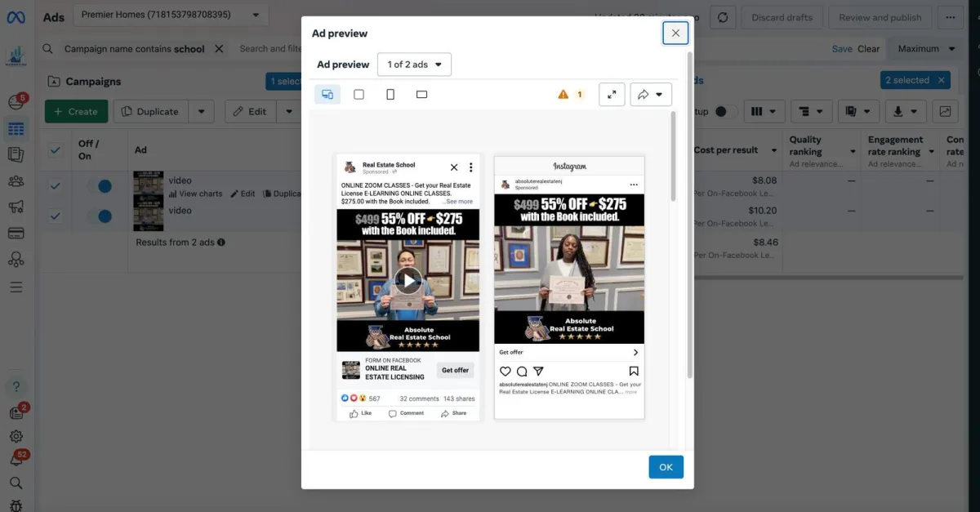Open the Reports dropdown in Ads toolbar
Screen dimensions: 980x512
point(857,111)
